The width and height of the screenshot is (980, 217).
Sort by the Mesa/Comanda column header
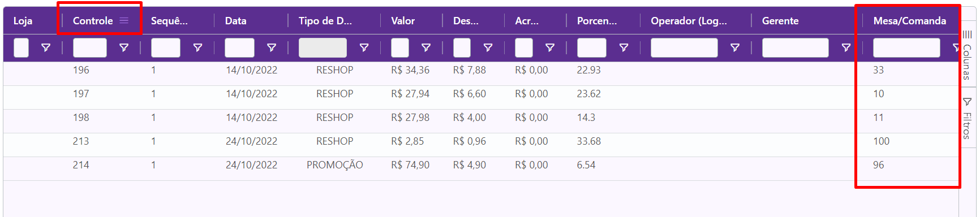point(909,21)
